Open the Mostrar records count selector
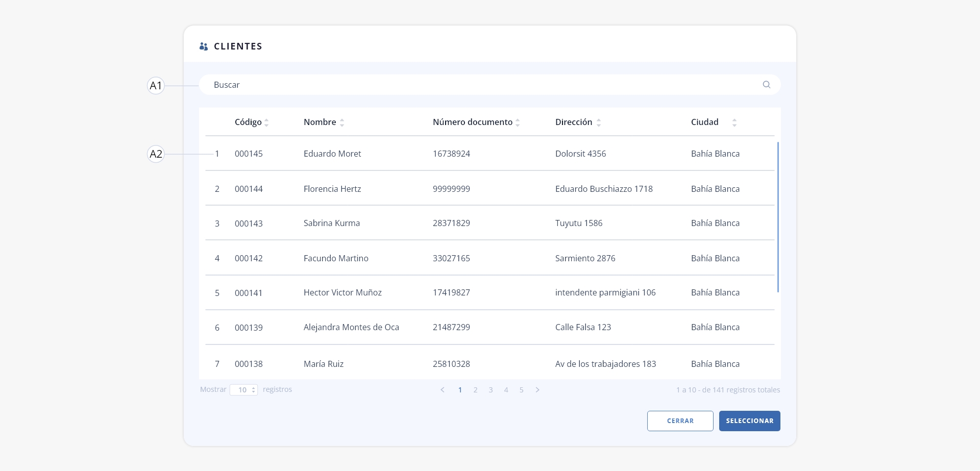 point(243,390)
